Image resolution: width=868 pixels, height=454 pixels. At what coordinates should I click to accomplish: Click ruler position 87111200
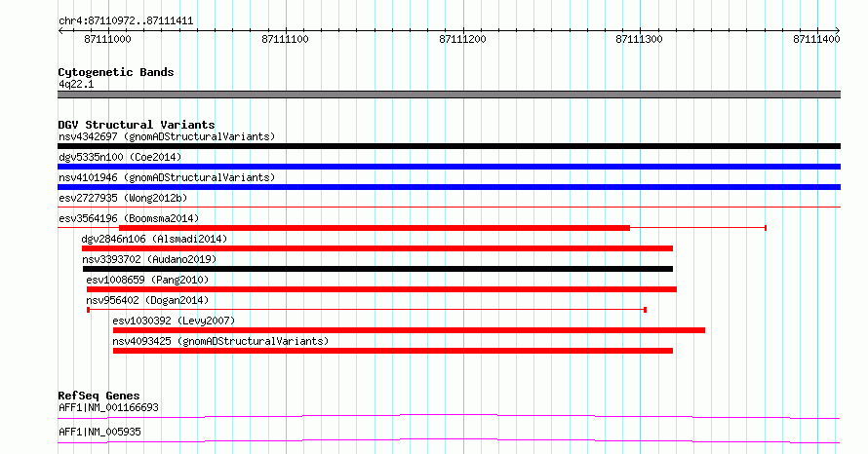(463, 39)
